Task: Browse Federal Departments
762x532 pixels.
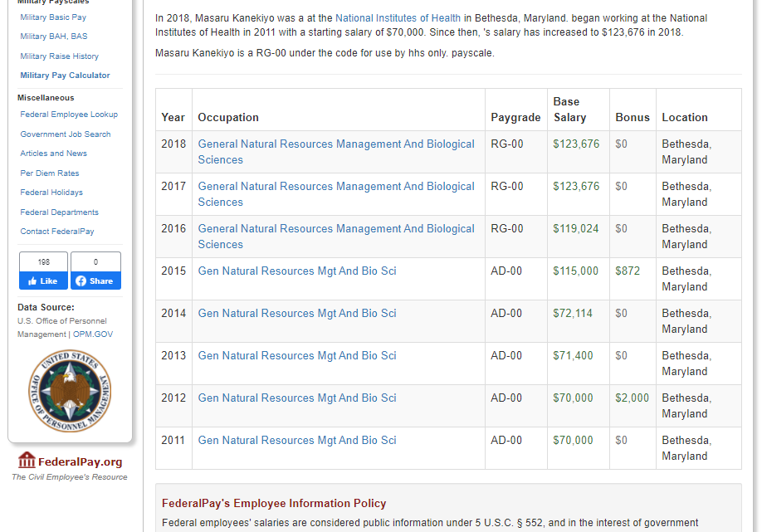Action: point(59,212)
